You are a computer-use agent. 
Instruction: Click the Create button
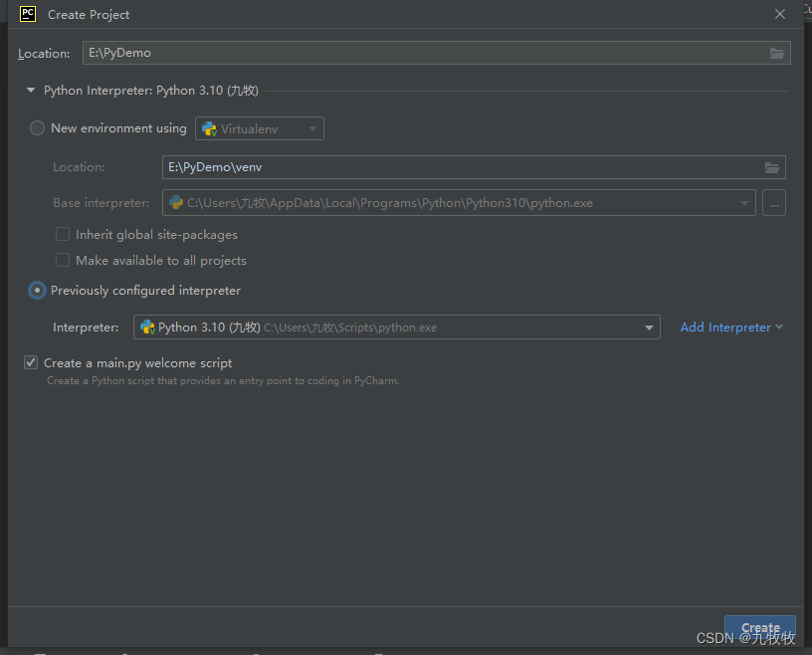coord(759,627)
